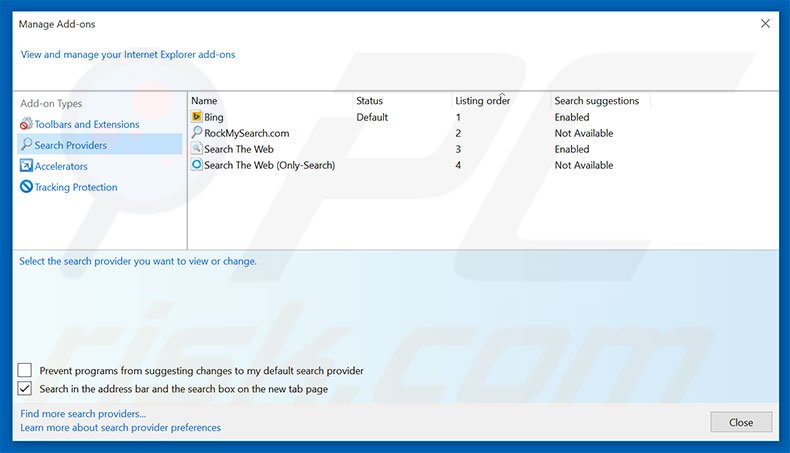Click the Search Providers magnifier icon
Image resolution: width=790 pixels, height=453 pixels.
(x=26, y=145)
